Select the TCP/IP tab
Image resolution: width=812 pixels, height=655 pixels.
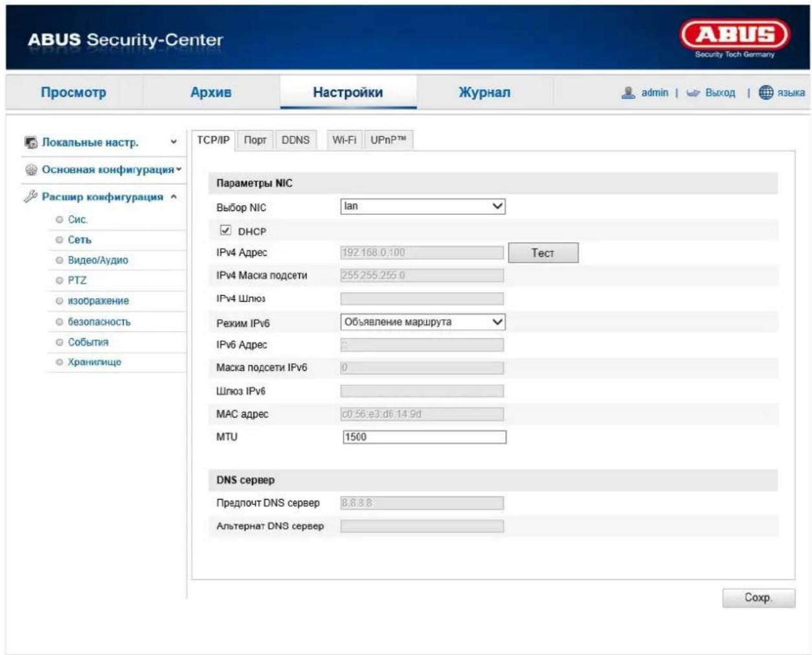213,140
